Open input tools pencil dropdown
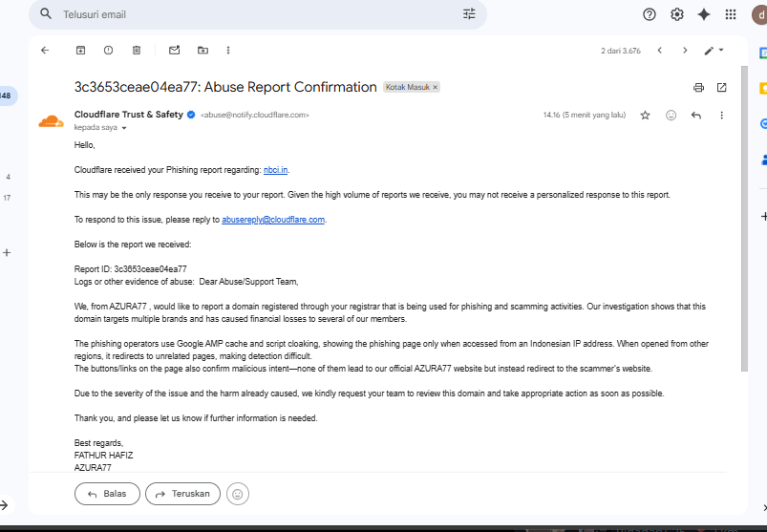This screenshot has width=767, height=532. 714,51
